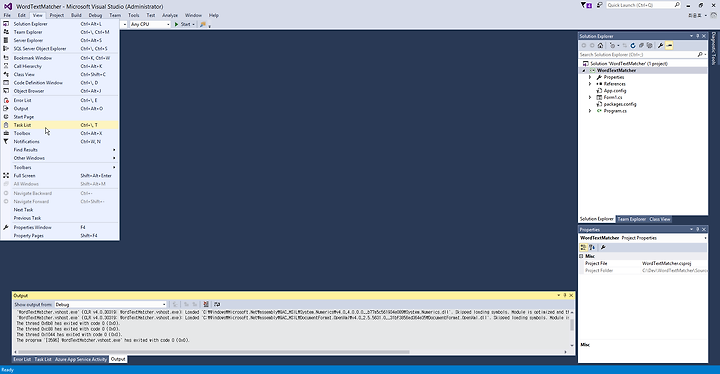Expand the Properties node in tree
This screenshot has height=374, width=720.
pos(590,77)
